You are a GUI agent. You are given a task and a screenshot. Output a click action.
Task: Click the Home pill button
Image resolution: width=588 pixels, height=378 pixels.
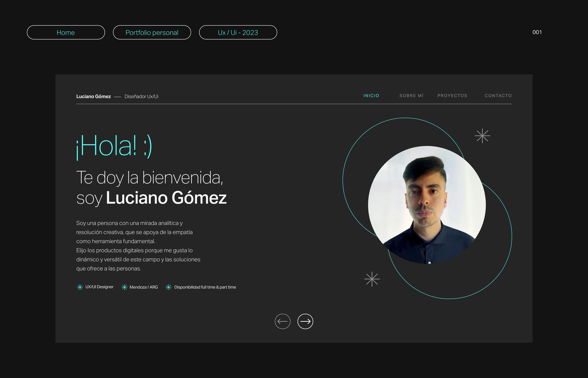click(66, 32)
